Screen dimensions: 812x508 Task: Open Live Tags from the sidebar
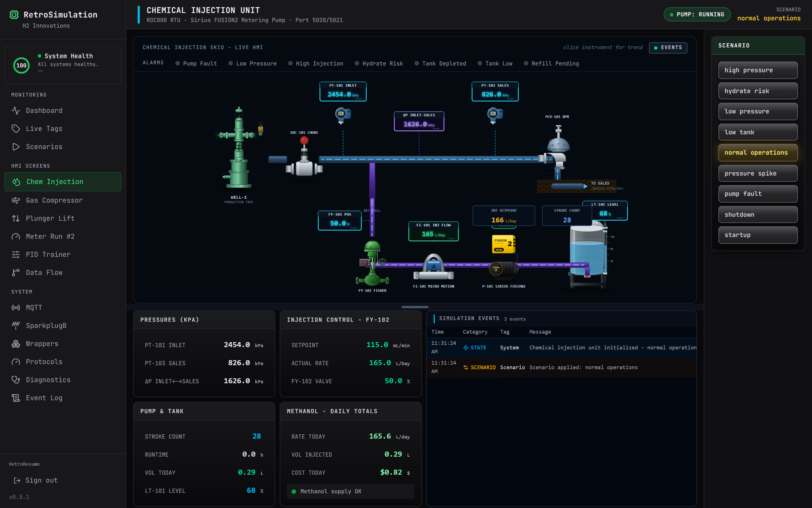tap(63, 129)
